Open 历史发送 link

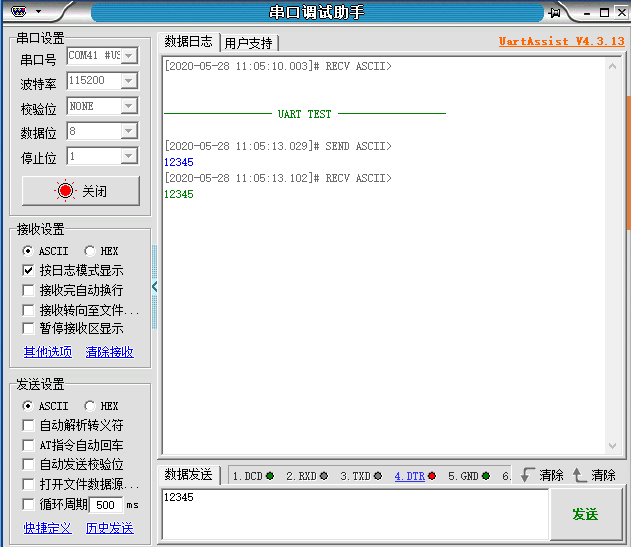(109, 528)
